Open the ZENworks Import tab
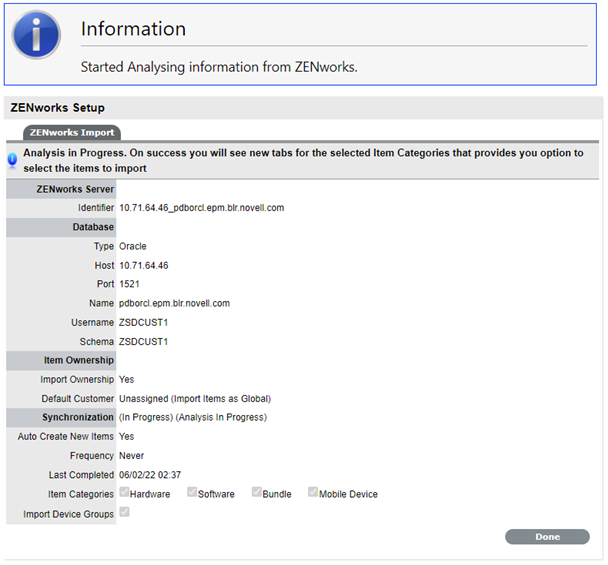The width and height of the screenshot is (608, 565). (72, 133)
